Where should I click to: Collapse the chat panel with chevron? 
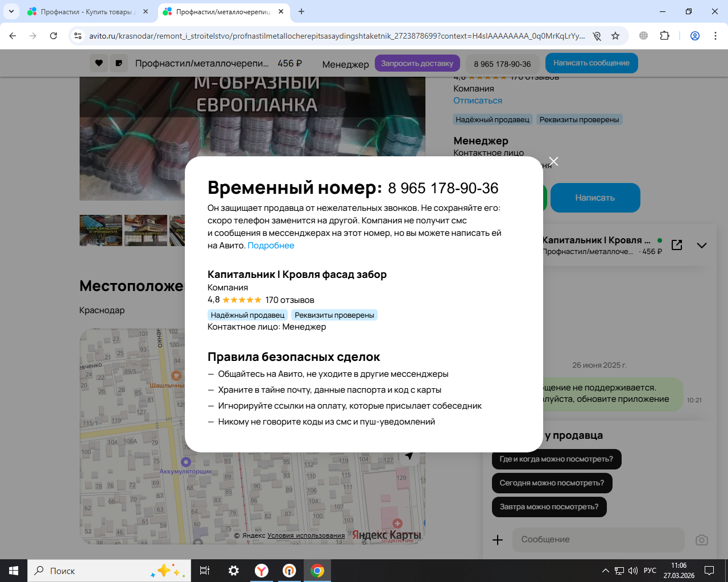pos(702,246)
